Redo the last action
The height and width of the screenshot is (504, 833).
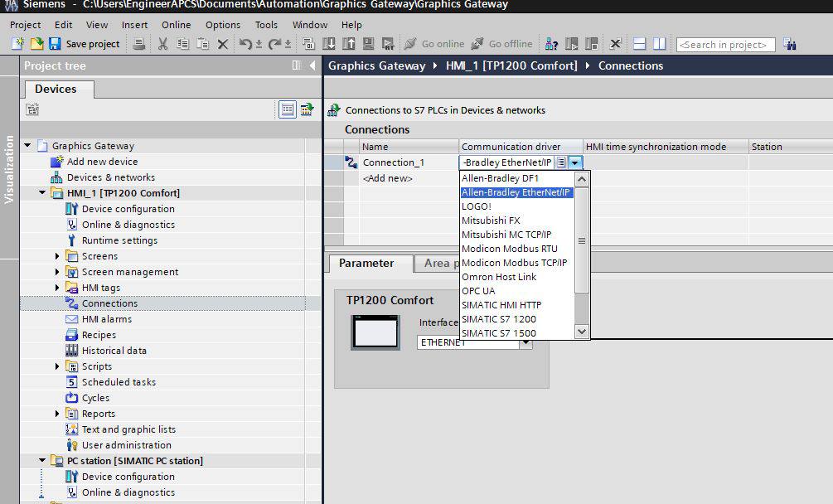click(x=274, y=44)
